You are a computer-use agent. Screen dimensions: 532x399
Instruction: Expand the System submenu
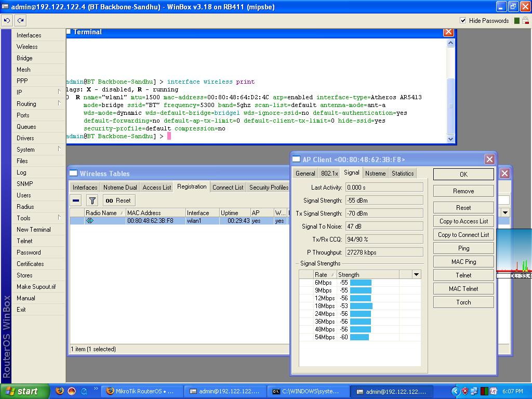point(38,150)
